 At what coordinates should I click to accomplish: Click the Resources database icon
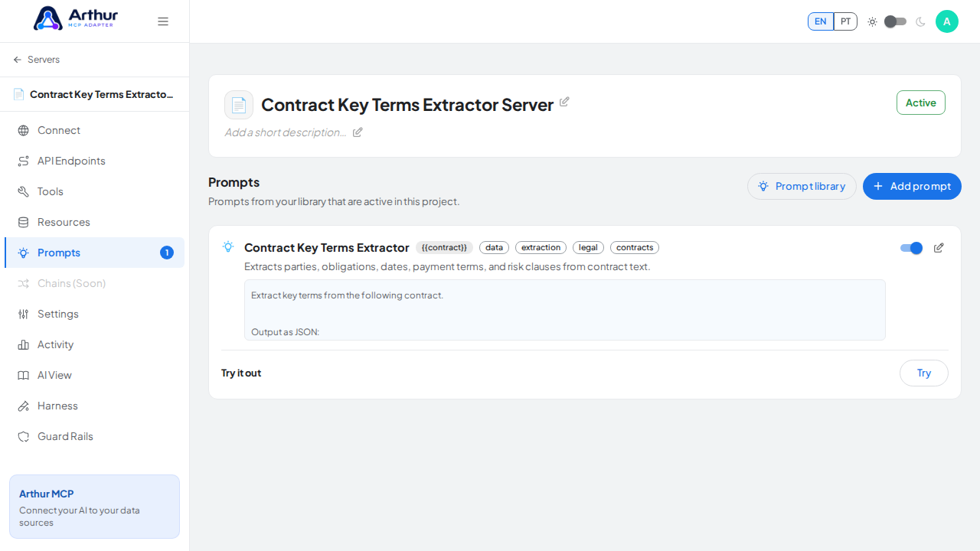23,222
